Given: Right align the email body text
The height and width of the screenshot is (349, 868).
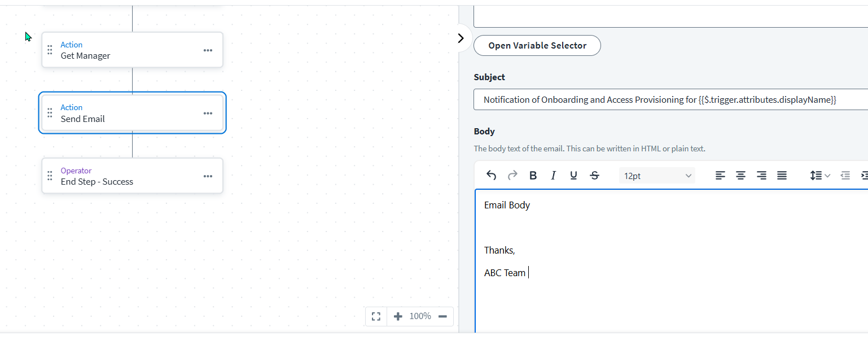Looking at the screenshot, I should 761,176.
